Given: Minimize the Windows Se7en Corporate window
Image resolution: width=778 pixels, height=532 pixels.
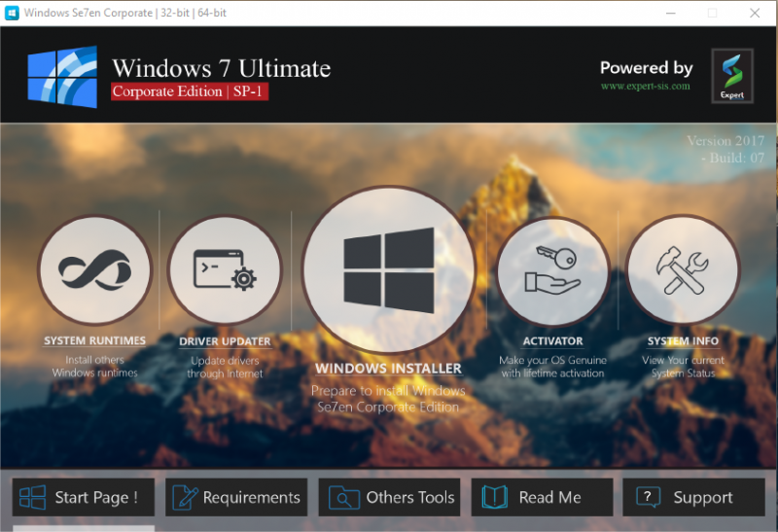Looking at the screenshot, I should (x=671, y=13).
